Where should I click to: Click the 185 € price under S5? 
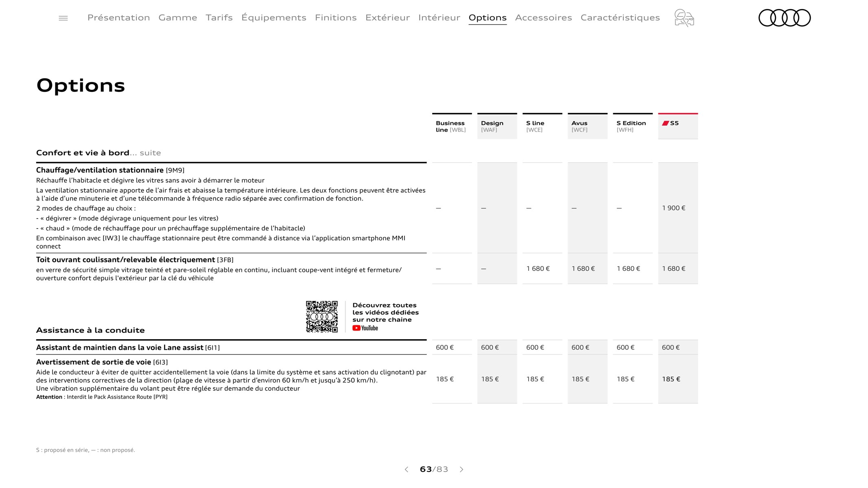click(x=671, y=379)
